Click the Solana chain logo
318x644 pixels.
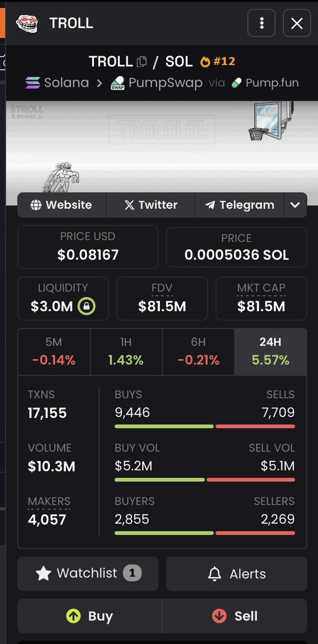pyautogui.click(x=33, y=83)
